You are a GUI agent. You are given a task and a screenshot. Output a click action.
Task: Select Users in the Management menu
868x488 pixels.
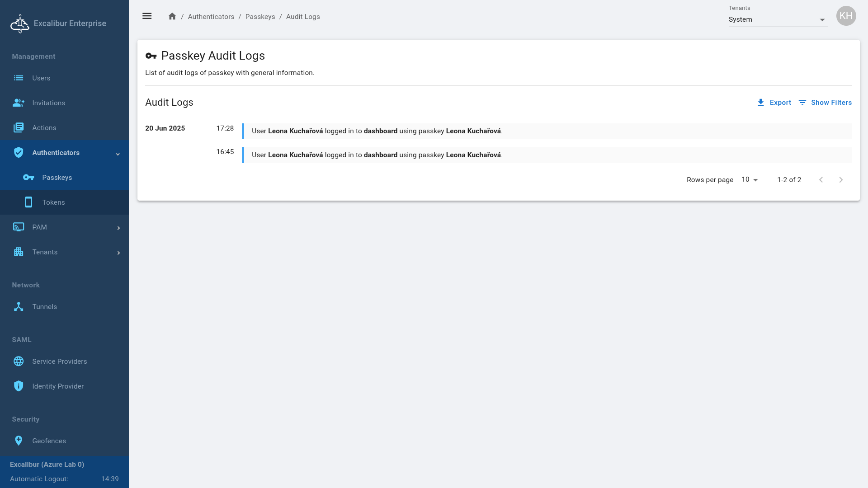pyautogui.click(x=41, y=78)
